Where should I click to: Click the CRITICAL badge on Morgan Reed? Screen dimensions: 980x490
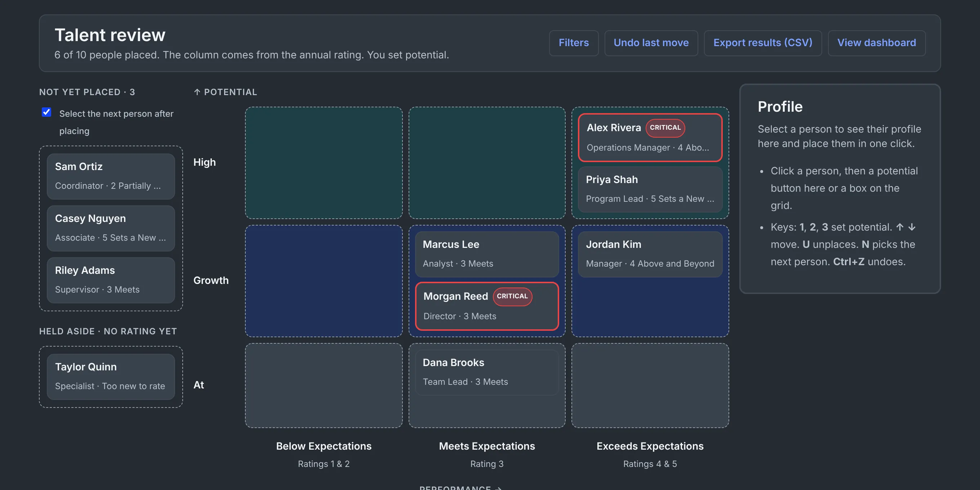[512, 297]
